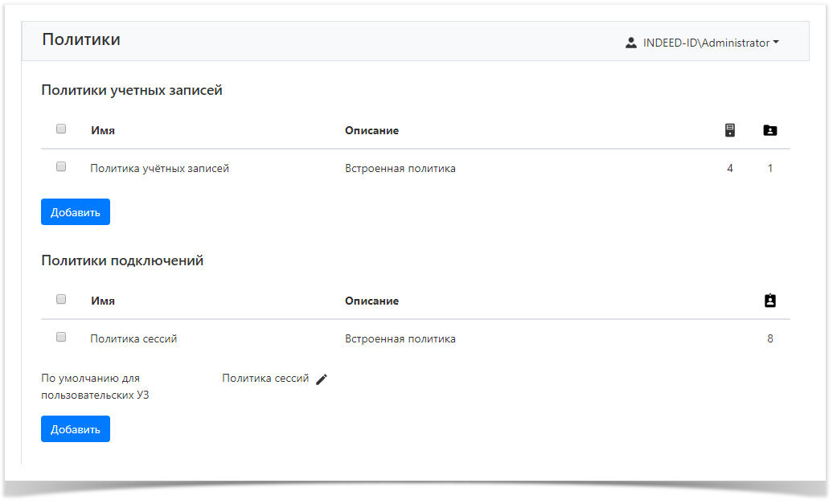The width and height of the screenshot is (837, 504).
Task: Open the Политика учётных записей entry
Action: [159, 169]
